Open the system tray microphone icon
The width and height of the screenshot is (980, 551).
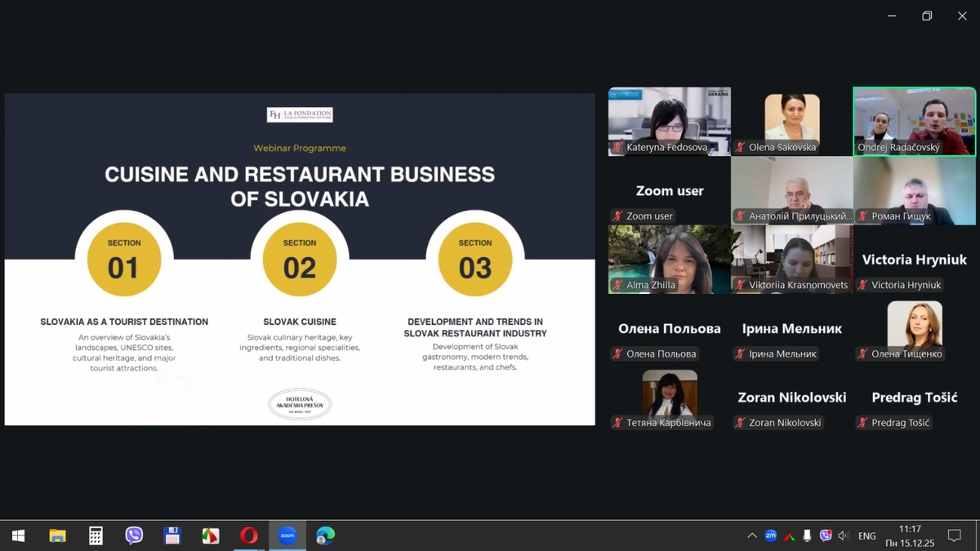click(x=807, y=535)
